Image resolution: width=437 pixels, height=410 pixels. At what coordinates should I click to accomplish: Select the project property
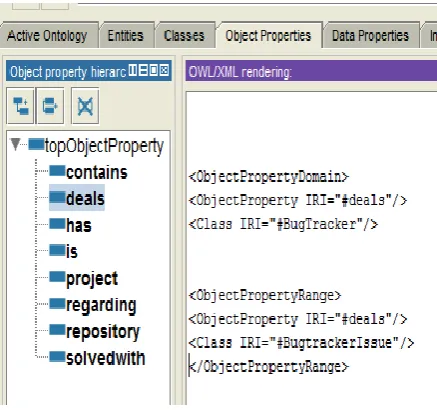pos(92,279)
